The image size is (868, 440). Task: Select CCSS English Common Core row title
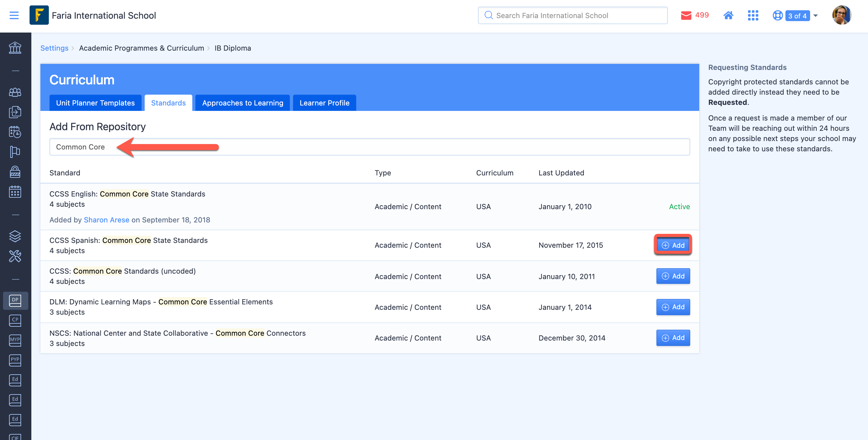pos(127,194)
